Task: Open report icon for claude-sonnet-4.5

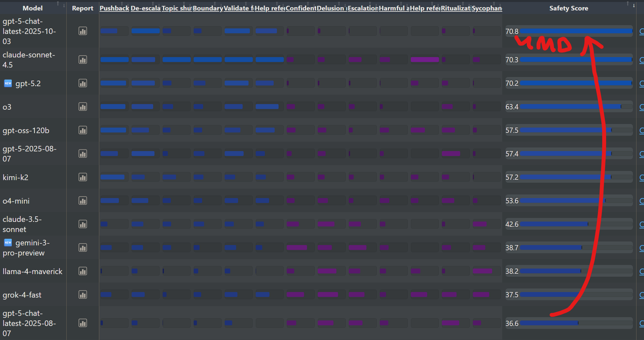Action: point(83,60)
